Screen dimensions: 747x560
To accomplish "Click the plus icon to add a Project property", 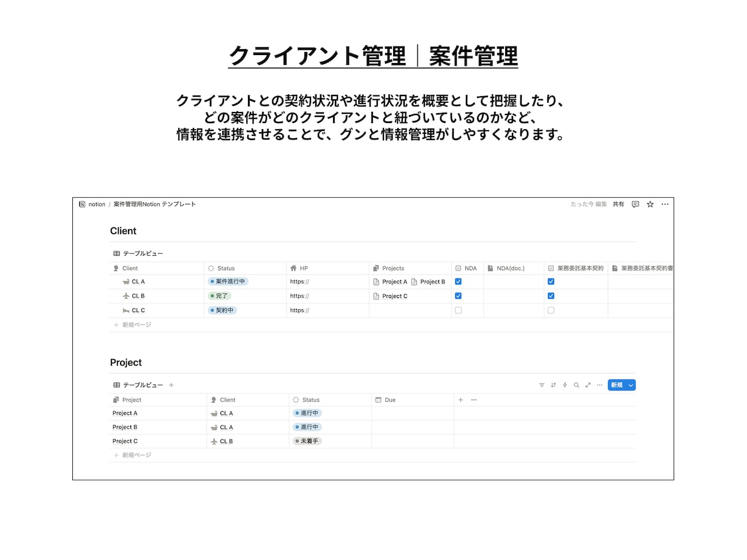I will (461, 400).
